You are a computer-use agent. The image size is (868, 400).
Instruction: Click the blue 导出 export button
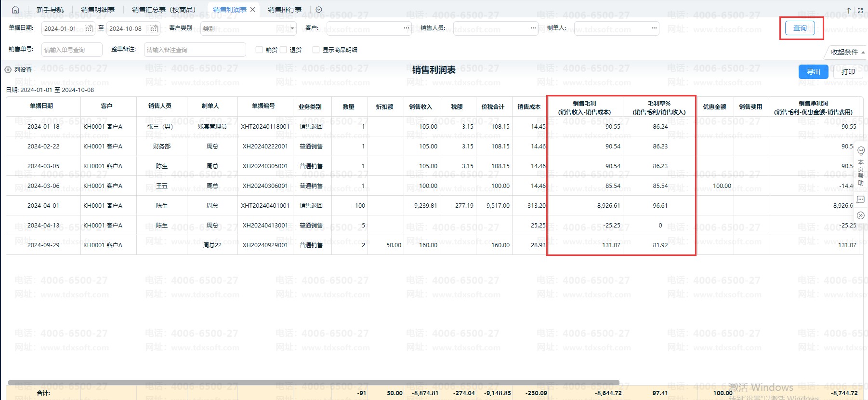813,72
